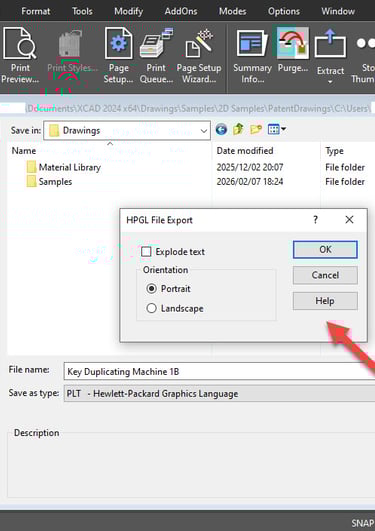Viewport: 375px width, 531px height.
Task: Open the view menu icon
Action: pos(273,129)
